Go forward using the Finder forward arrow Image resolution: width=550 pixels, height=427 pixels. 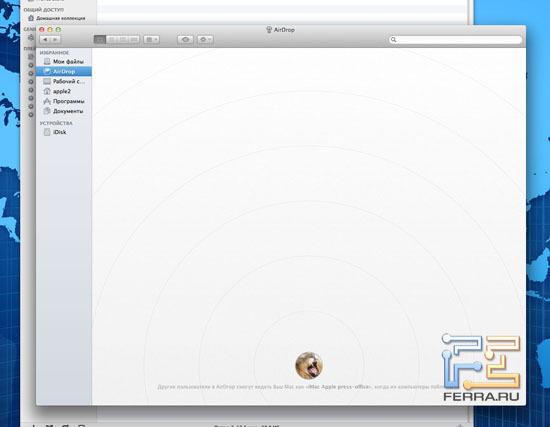pos(55,40)
